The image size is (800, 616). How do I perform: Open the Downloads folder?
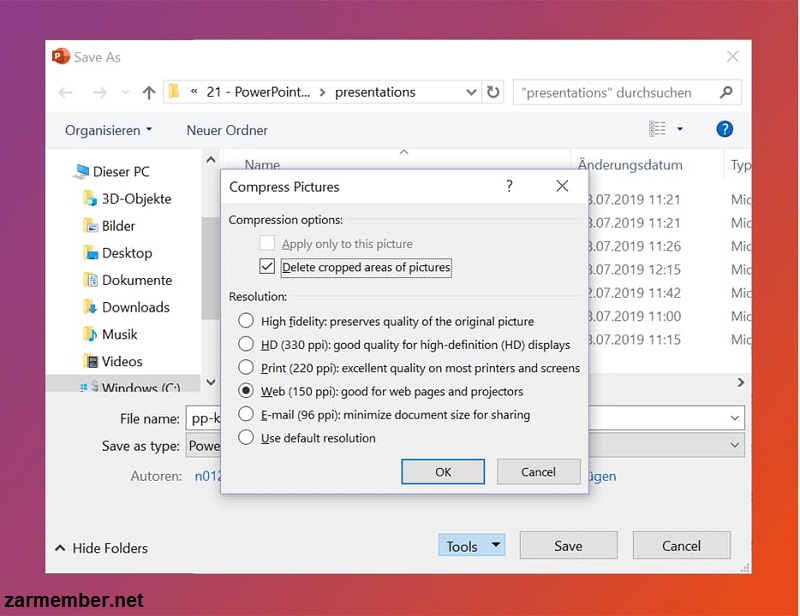coord(127,307)
